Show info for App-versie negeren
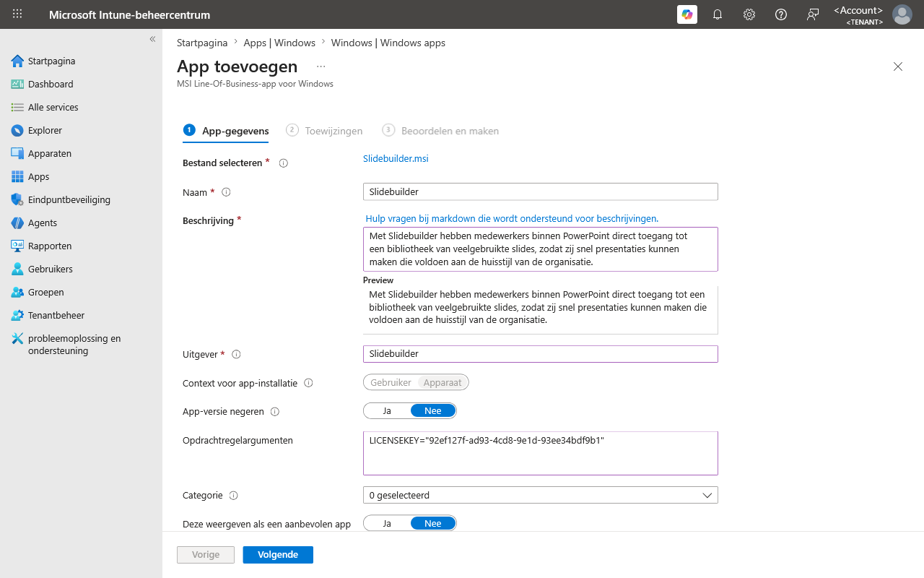This screenshot has width=924, height=578. point(274,412)
